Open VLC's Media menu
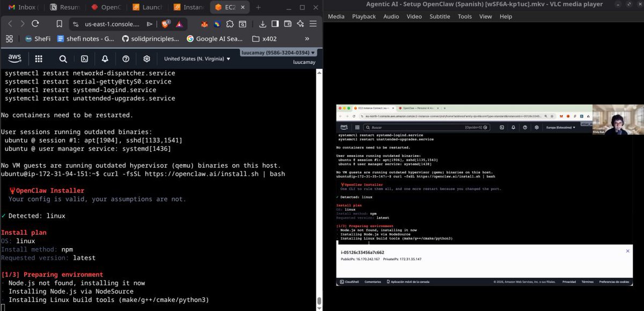The width and height of the screenshot is (644, 311). click(336, 17)
